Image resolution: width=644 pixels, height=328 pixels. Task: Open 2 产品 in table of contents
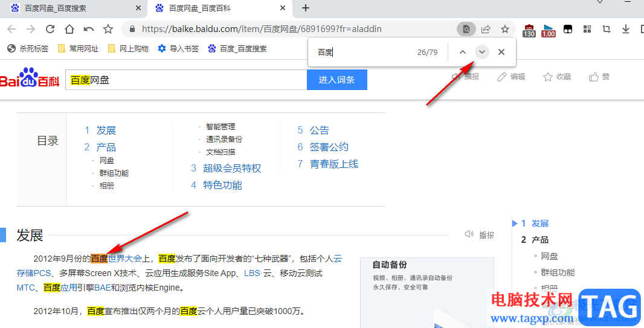point(100,147)
